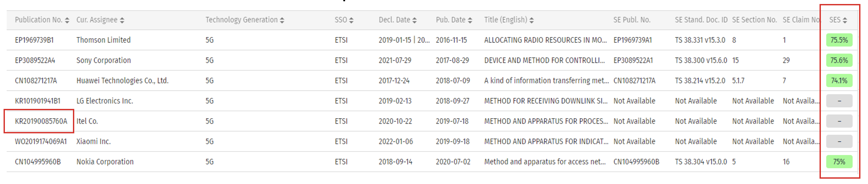Open publication KR20190085760A
The height and width of the screenshot is (184, 868).
coord(41,121)
